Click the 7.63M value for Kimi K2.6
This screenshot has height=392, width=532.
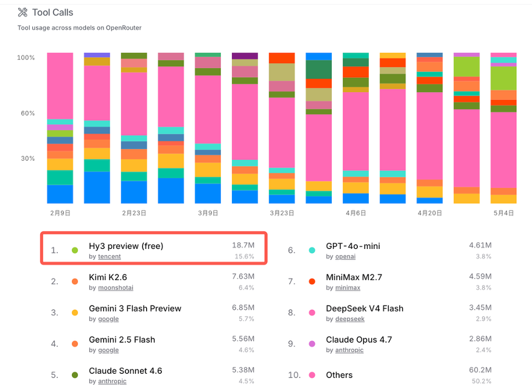[x=243, y=276]
